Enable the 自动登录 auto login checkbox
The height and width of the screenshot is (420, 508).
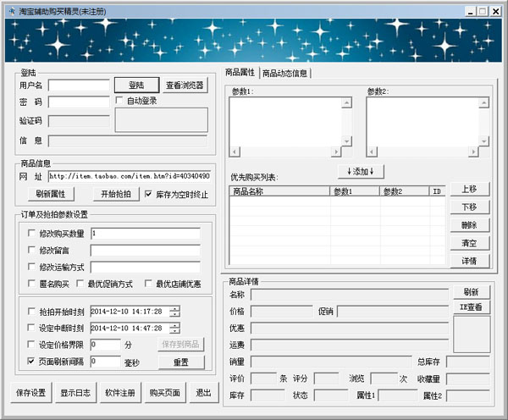[120, 101]
